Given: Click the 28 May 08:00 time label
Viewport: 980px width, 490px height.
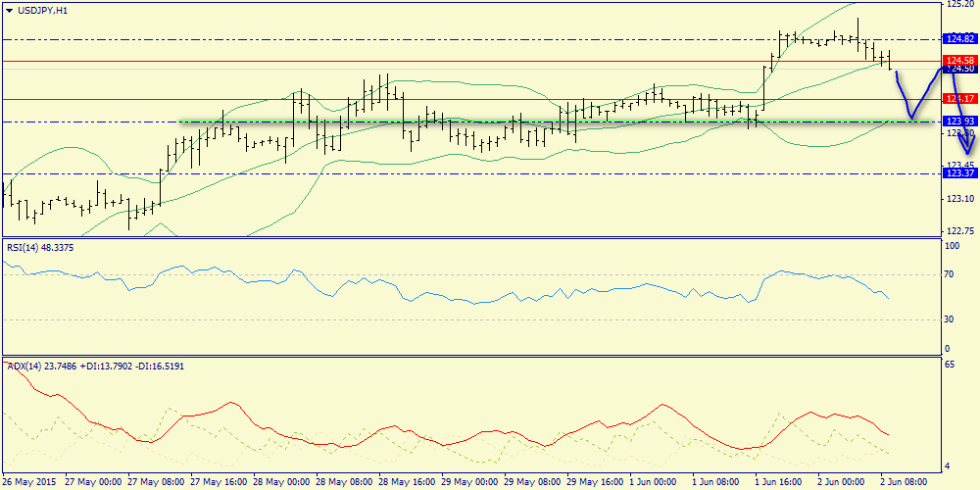Looking at the screenshot, I should click(344, 482).
